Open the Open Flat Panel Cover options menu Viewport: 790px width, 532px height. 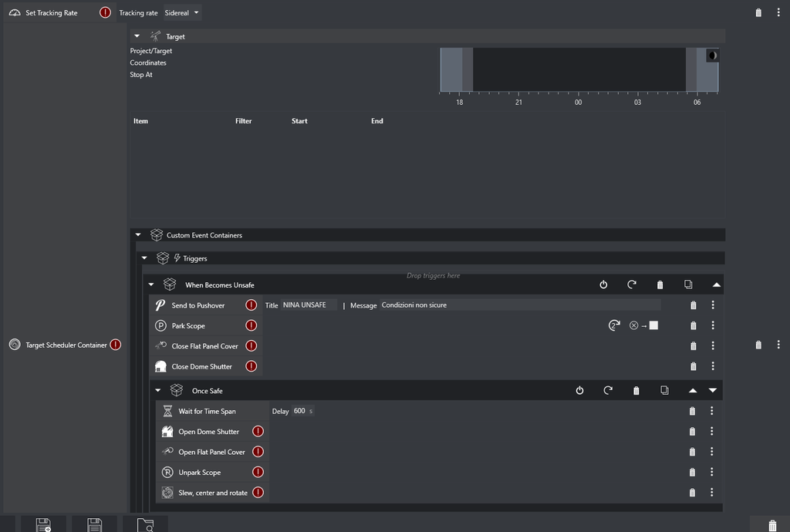(x=712, y=452)
